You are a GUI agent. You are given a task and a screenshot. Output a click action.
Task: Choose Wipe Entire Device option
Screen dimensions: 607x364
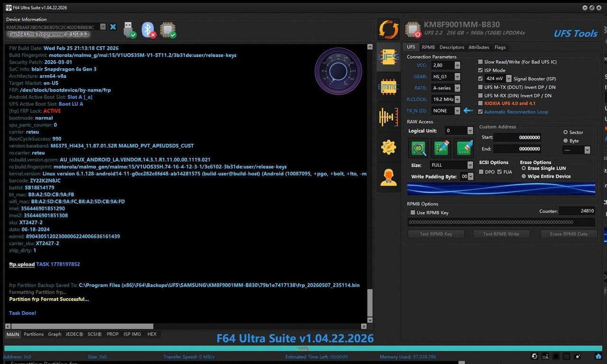click(x=524, y=176)
